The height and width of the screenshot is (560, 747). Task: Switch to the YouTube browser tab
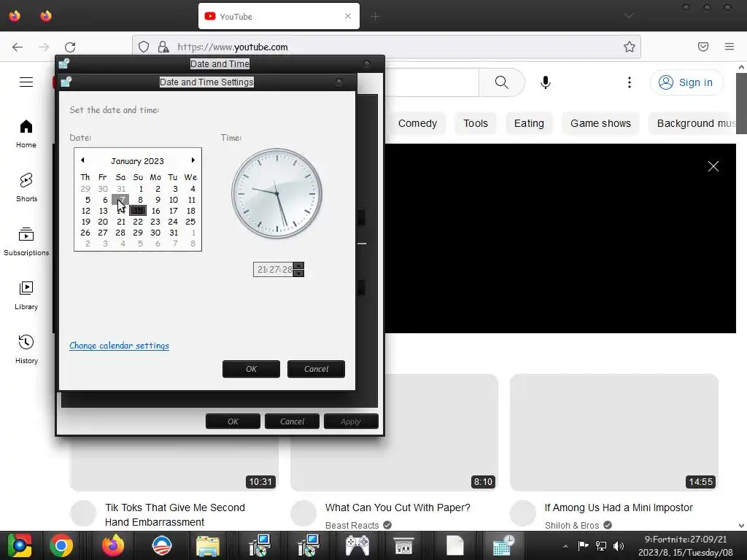coord(279,16)
